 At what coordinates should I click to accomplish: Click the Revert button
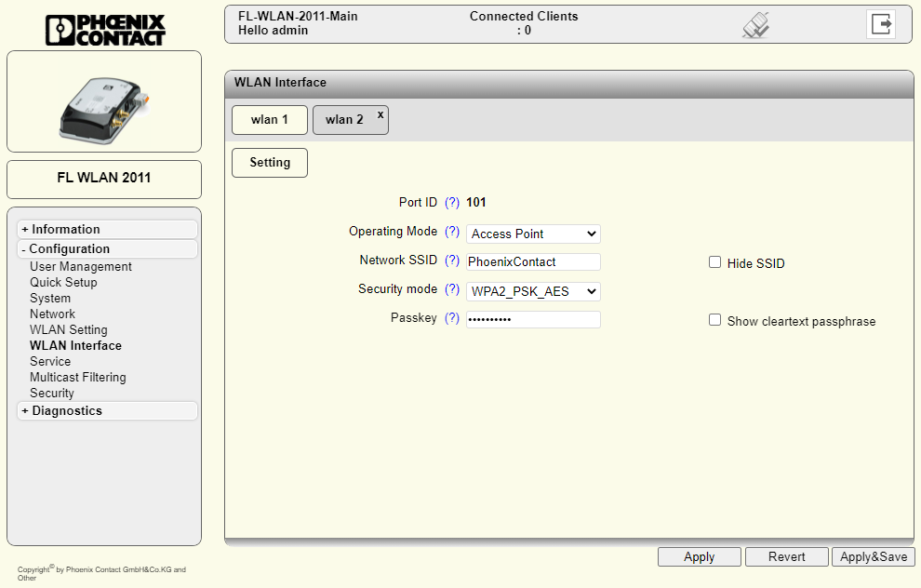tap(786, 556)
